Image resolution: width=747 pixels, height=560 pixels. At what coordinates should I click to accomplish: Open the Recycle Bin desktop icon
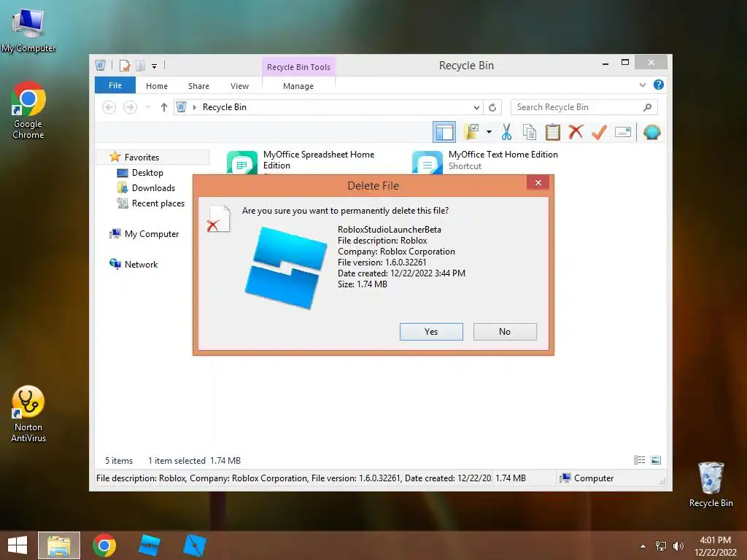pyautogui.click(x=711, y=485)
